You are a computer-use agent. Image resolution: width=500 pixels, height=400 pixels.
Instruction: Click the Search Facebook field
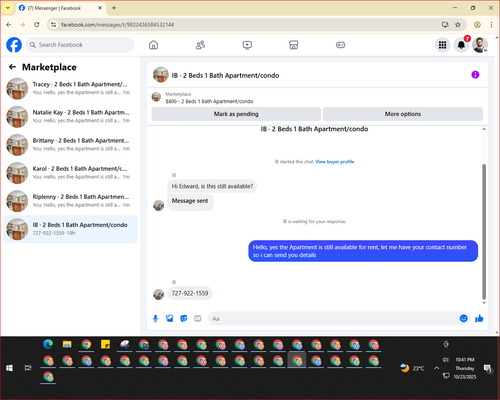[80, 45]
